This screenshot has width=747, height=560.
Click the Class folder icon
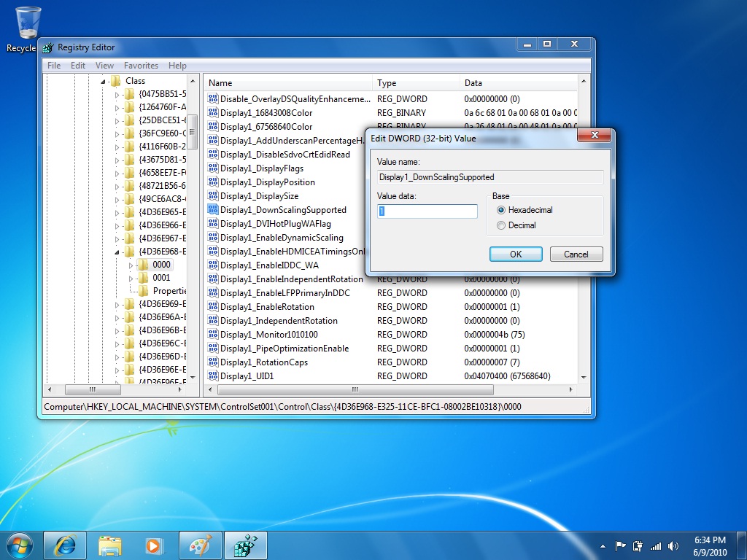tap(115, 81)
